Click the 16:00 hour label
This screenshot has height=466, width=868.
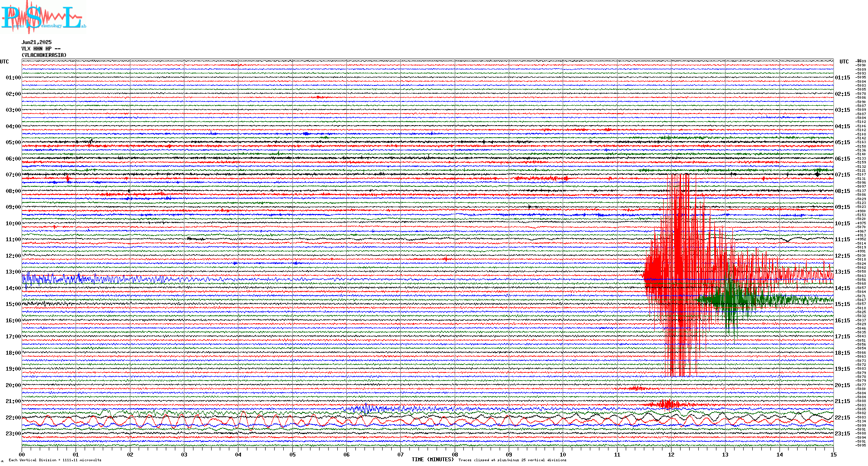click(13, 321)
